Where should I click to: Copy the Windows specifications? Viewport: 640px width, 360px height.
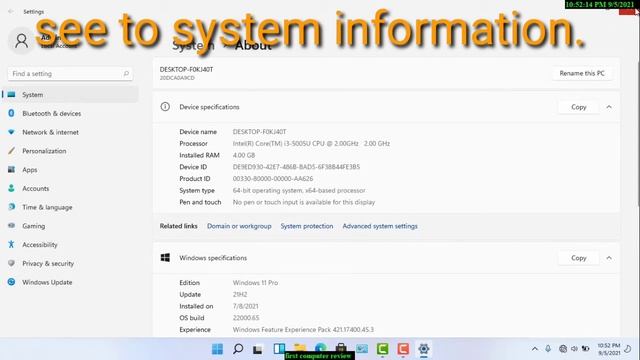578,258
